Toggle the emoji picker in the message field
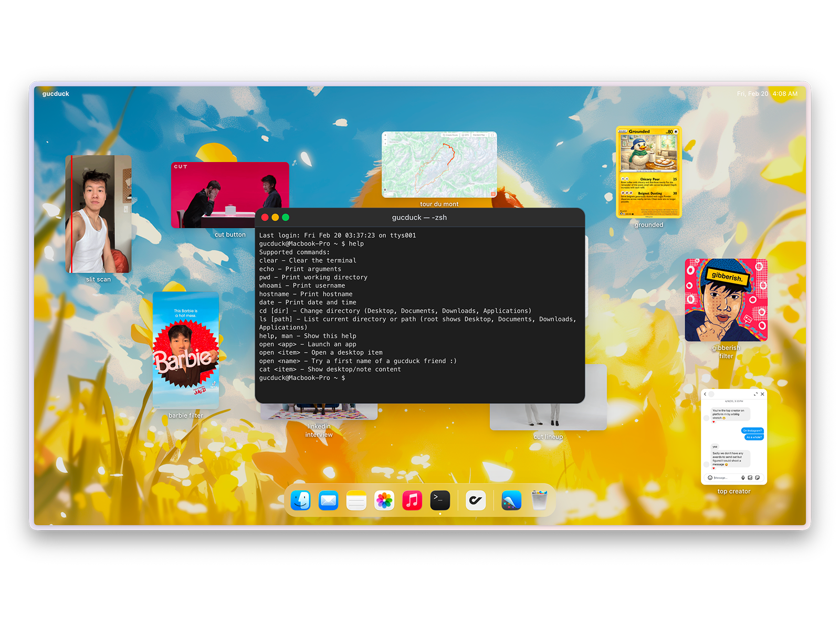 (710, 478)
